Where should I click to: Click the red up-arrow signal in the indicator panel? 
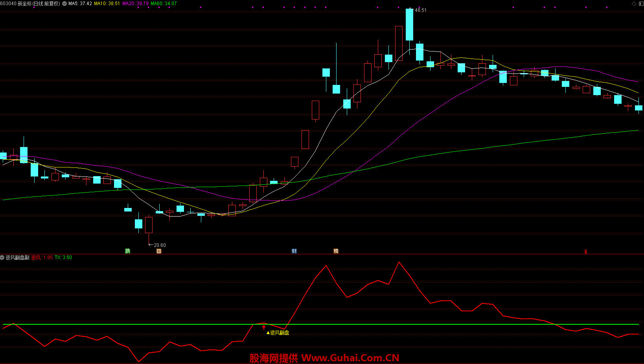(264, 327)
